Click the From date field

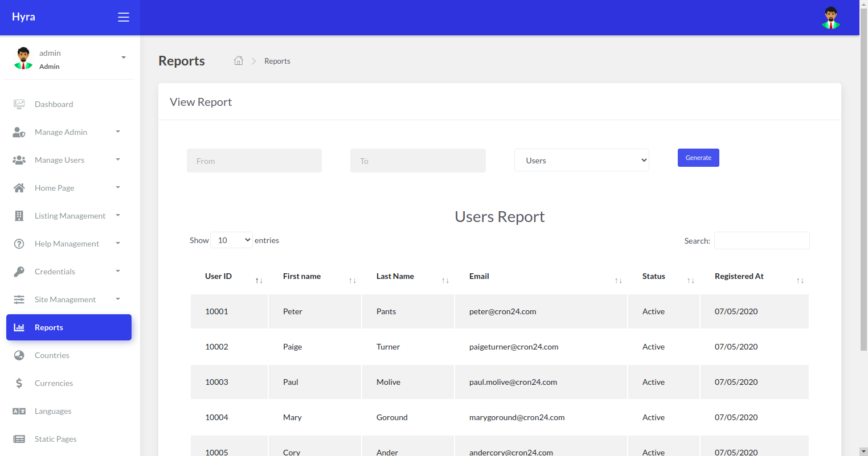tap(254, 161)
